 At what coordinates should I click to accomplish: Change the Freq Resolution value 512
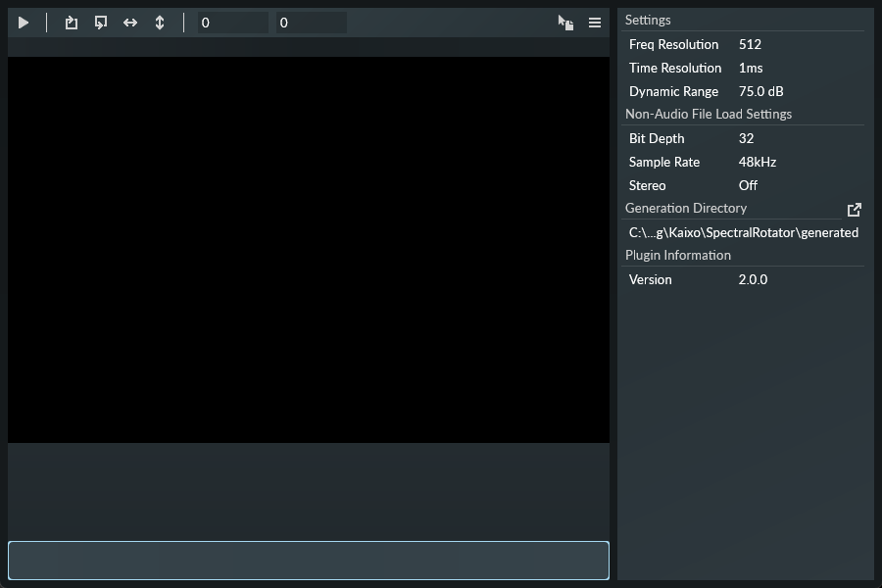(750, 44)
